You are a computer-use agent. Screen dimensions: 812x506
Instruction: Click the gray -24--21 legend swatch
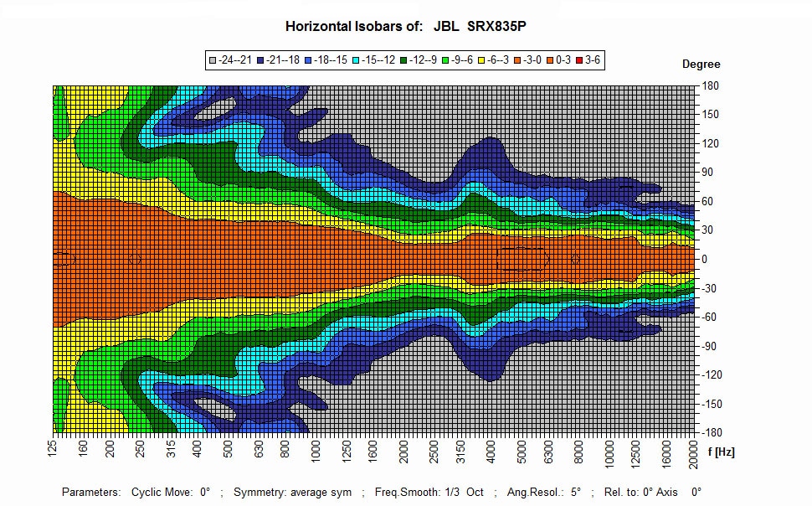point(213,60)
